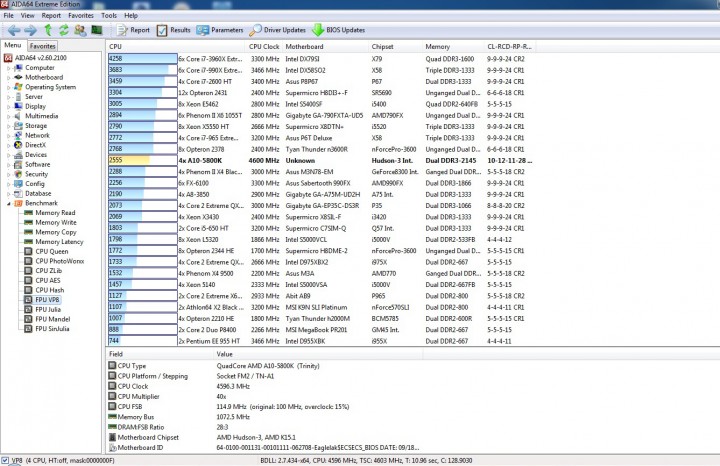Screen dimensions: 720x466
Task: Expand the Motherboard tree node
Action: coord(8,78)
